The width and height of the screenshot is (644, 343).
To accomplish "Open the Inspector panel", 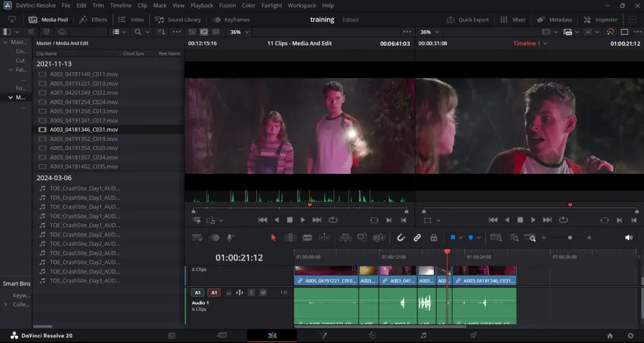I will pyautogui.click(x=600, y=20).
